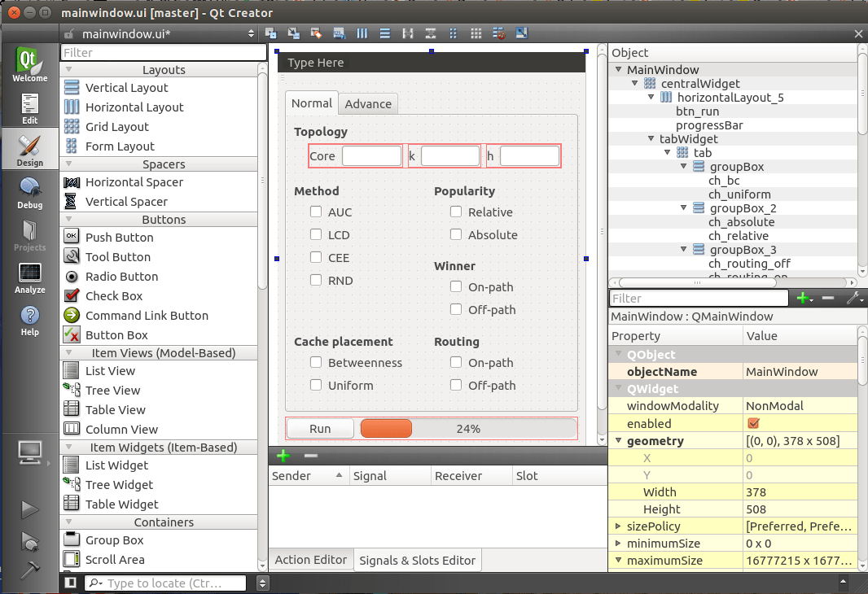The width and height of the screenshot is (868, 594).
Task: Switch to the Advance tab in form
Action: tap(368, 104)
